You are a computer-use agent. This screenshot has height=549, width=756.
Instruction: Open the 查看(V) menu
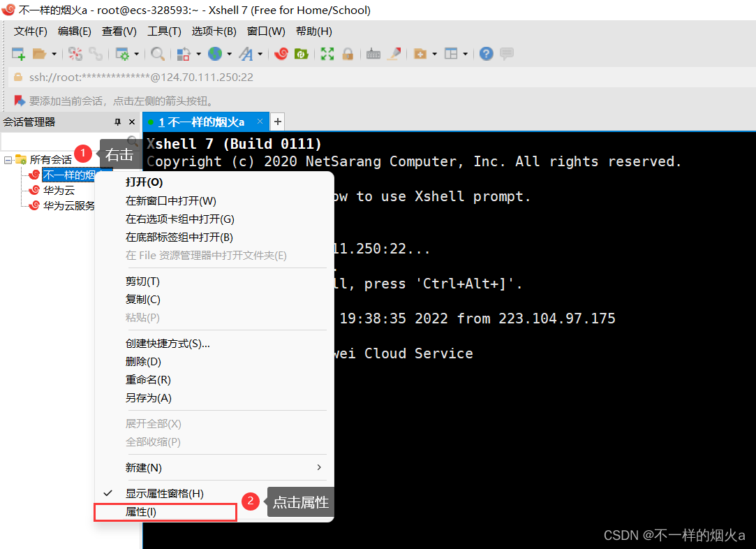119,31
